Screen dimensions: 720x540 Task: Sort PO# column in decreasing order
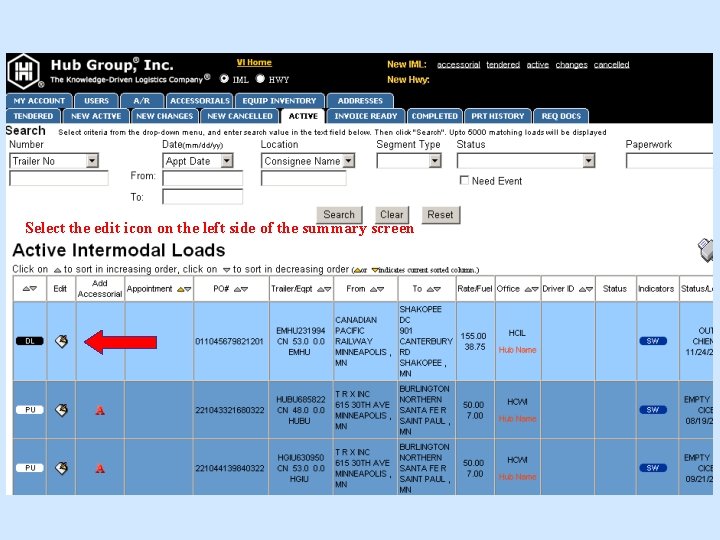[245, 289]
